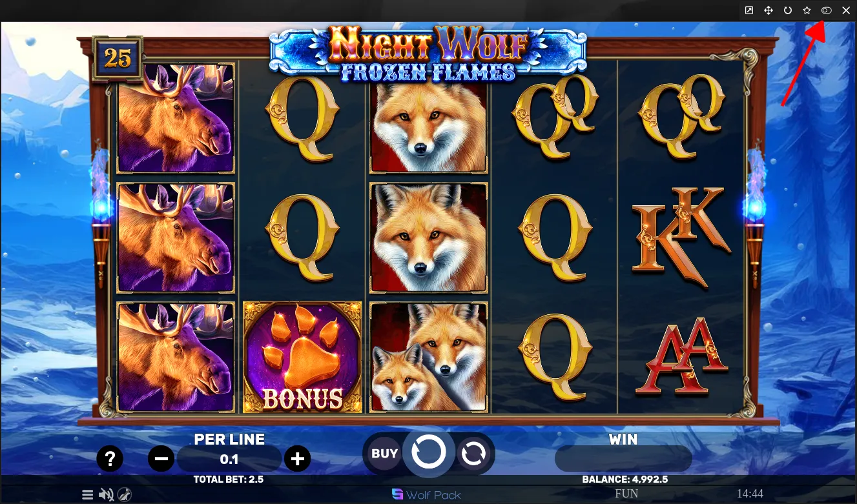Toggle turbo mode rabbit icon
Viewport: 857px width, 504px height.
click(125, 495)
